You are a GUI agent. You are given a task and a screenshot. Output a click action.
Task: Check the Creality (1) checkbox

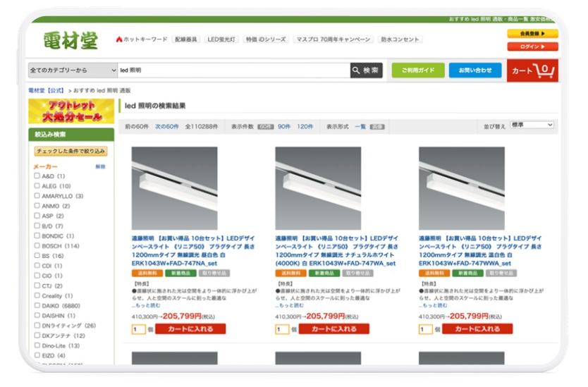click(37, 295)
